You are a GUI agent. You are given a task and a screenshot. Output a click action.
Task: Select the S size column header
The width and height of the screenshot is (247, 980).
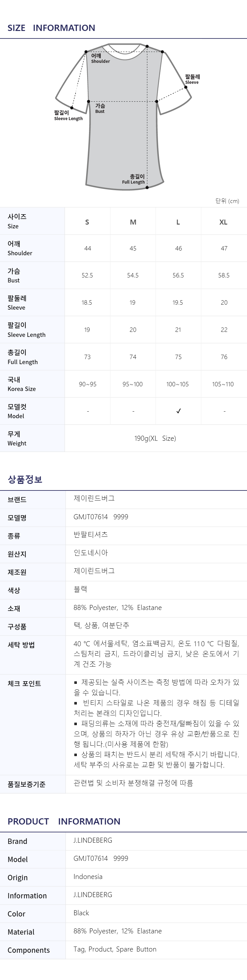(87, 222)
